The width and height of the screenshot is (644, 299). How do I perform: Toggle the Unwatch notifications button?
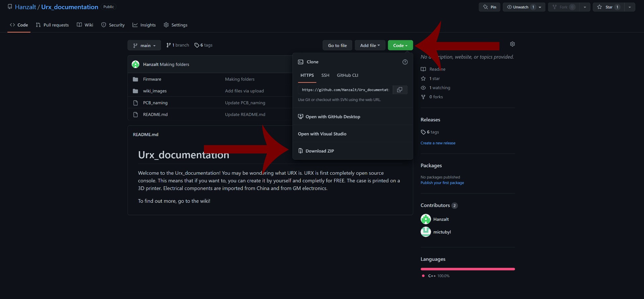[x=520, y=7]
